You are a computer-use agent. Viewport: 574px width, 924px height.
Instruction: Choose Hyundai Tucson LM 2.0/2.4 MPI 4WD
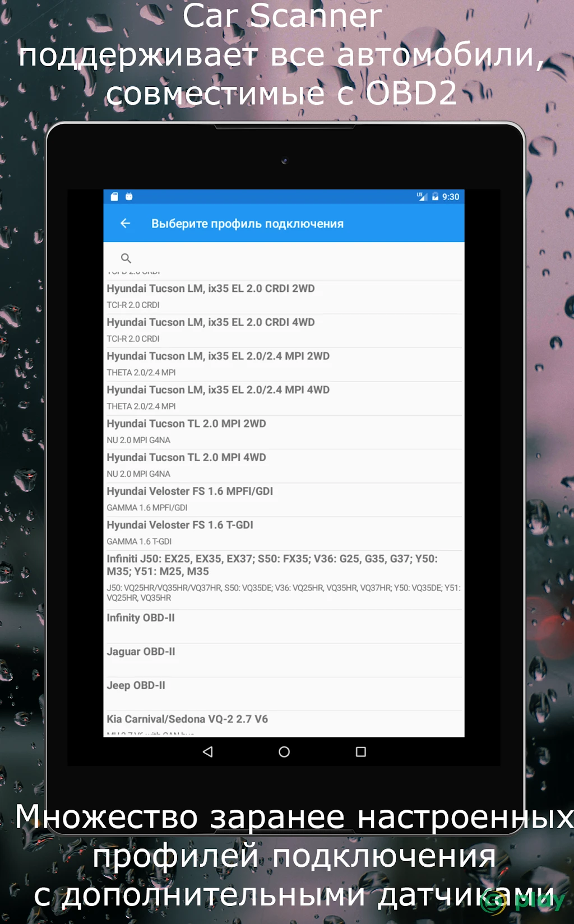point(284,398)
